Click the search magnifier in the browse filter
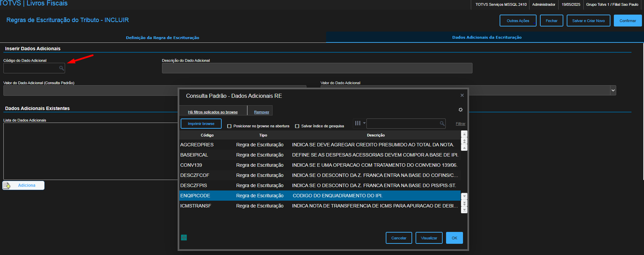The image size is (644, 255). [x=442, y=124]
